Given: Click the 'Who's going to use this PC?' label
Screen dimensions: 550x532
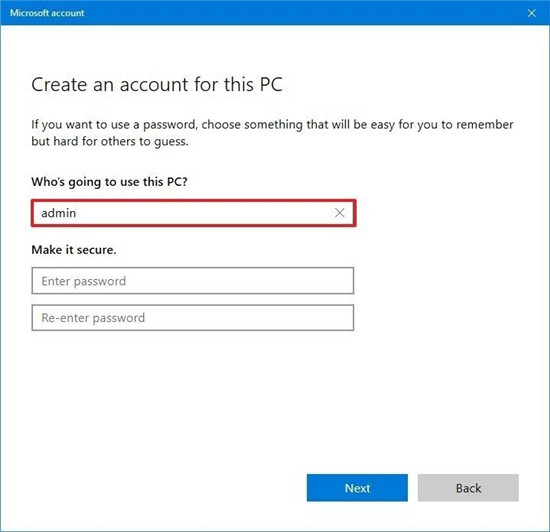Looking at the screenshot, I should click(109, 182).
